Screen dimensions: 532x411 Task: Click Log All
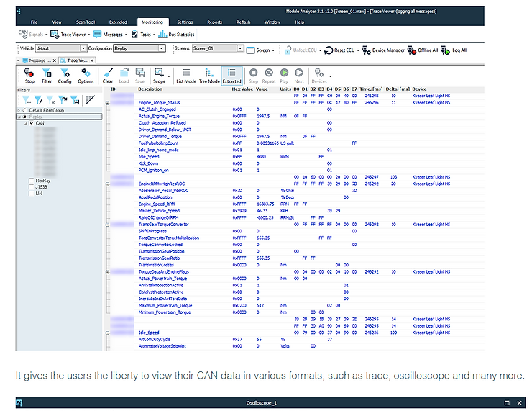[454, 50]
